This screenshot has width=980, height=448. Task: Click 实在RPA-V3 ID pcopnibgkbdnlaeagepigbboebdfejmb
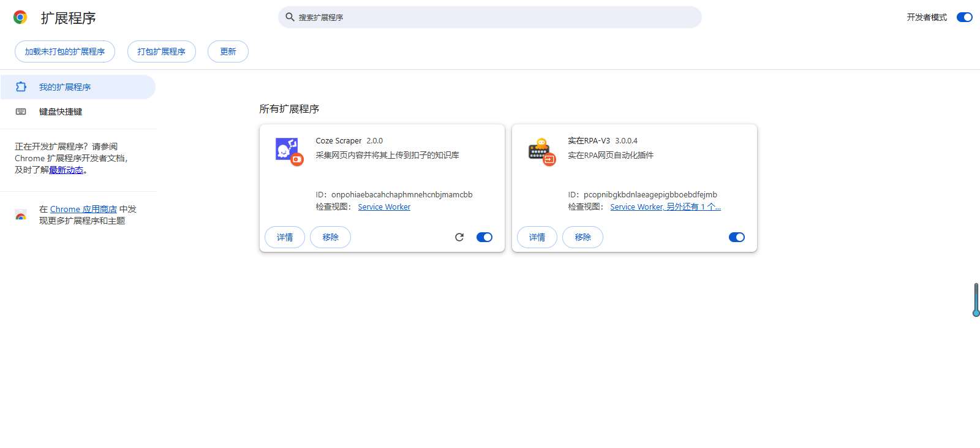pyautogui.click(x=650, y=194)
